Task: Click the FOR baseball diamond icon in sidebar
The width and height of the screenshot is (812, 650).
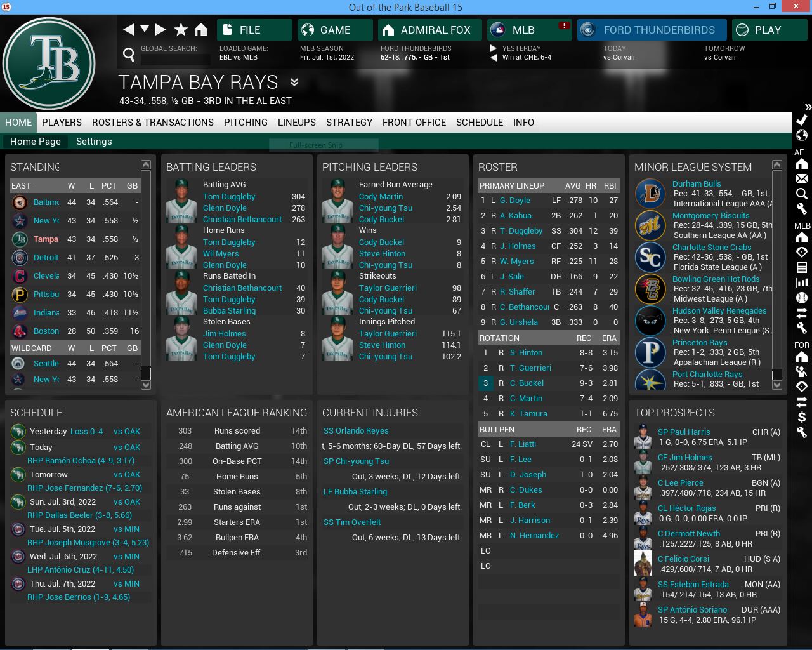Action: [802, 387]
